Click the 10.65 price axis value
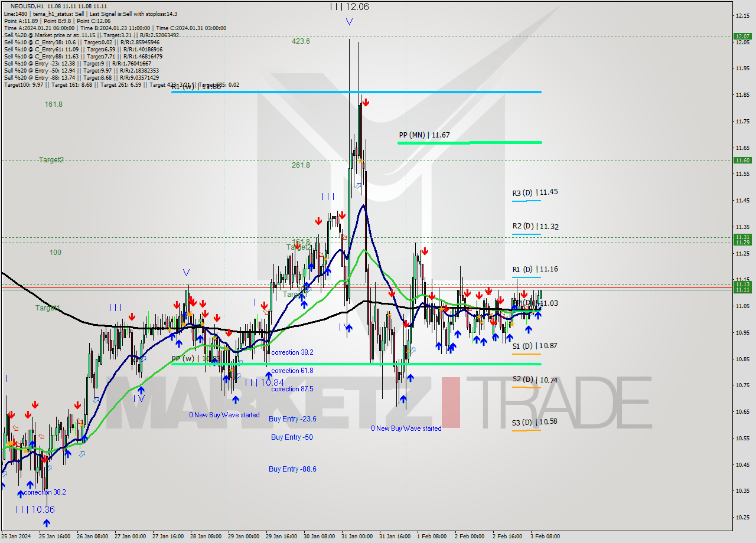 pyautogui.click(x=742, y=412)
